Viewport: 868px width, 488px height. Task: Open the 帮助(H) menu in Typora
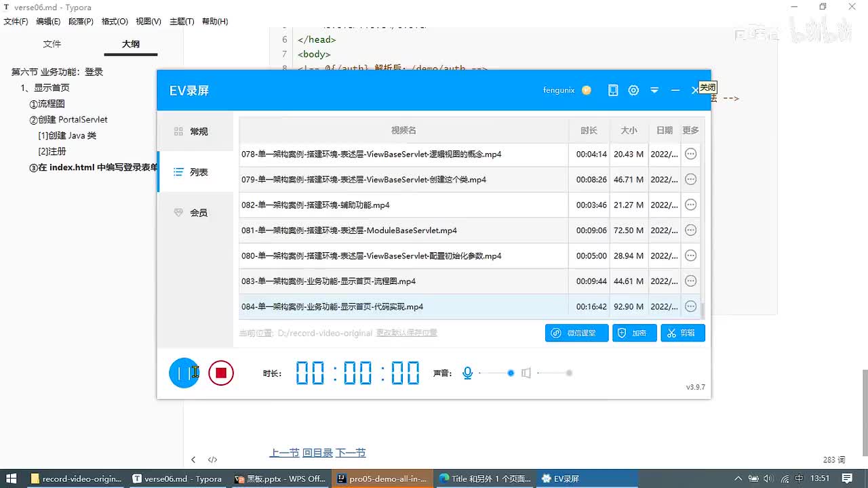tap(215, 22)
